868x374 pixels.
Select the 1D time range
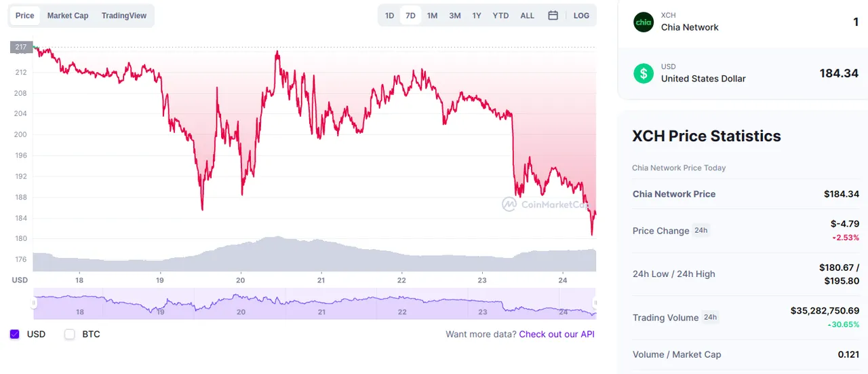389,16
